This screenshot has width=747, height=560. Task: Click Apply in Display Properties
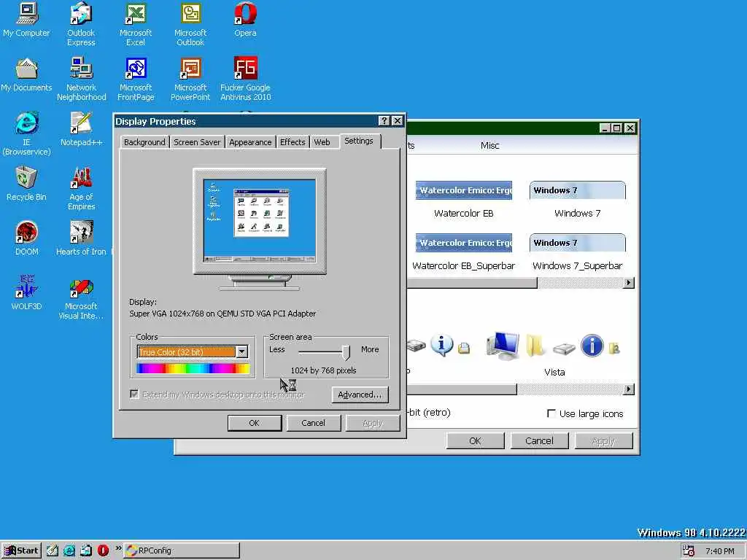point(373,423)
